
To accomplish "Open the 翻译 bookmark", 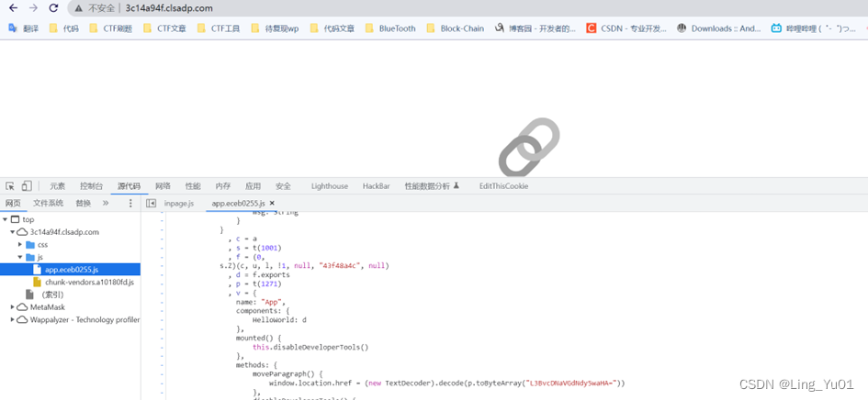I will point(23,28).
